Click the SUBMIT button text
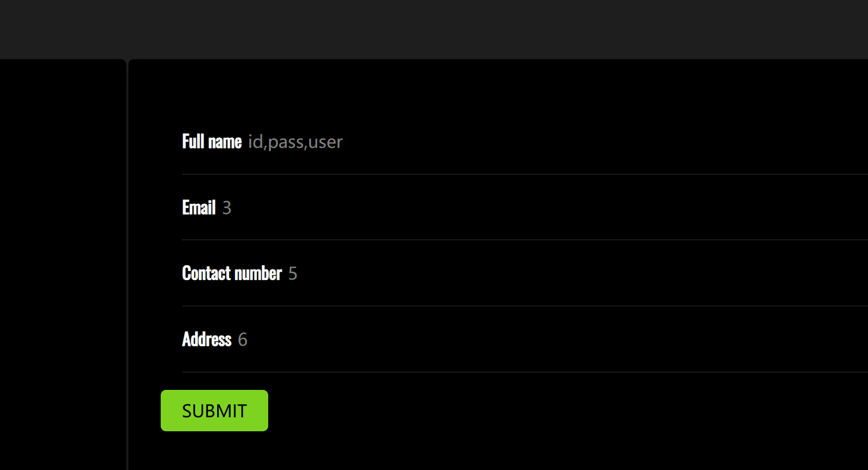 (214, 411)
